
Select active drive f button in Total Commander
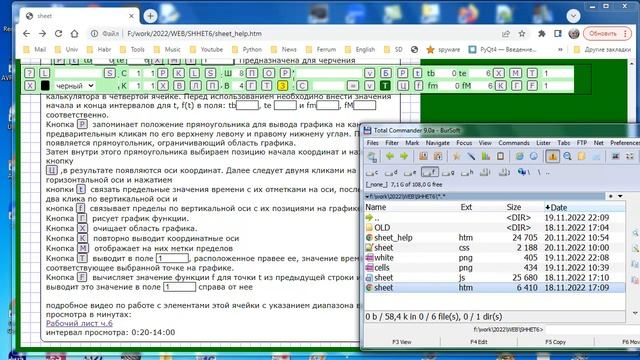pyautogui.click(x=429, y=173)
